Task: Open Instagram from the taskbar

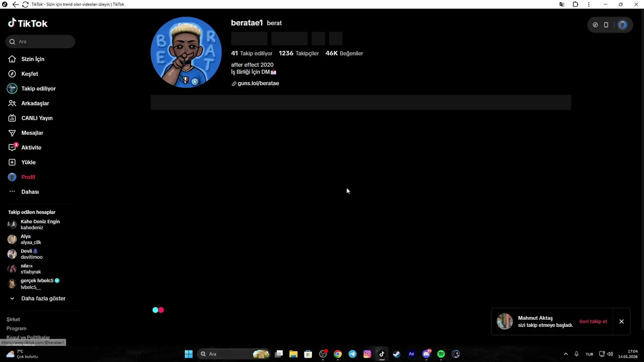Action: pyautogui.click(x=367, y=354)
